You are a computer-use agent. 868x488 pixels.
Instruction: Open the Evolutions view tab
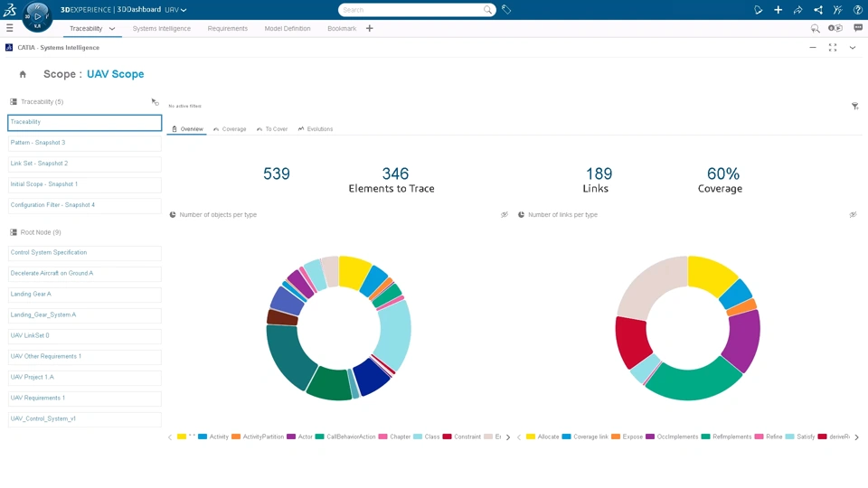[x=315, y=129]
